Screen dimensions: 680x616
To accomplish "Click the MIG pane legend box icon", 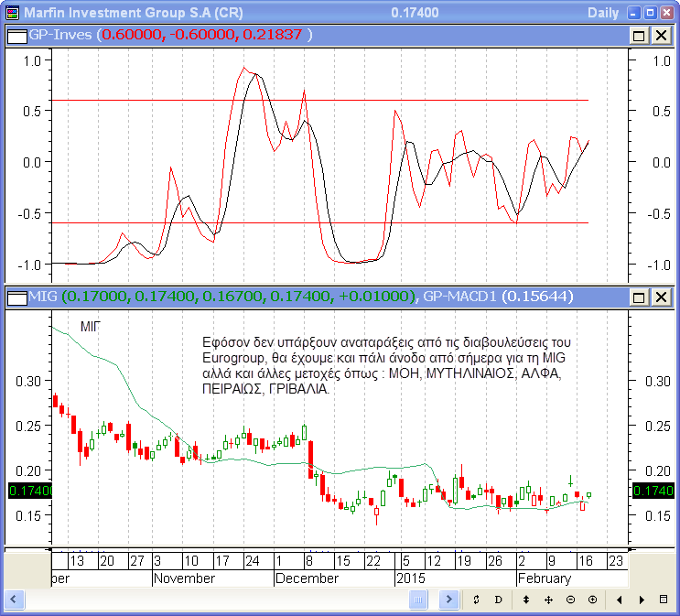I will click(x=17, y=298).
